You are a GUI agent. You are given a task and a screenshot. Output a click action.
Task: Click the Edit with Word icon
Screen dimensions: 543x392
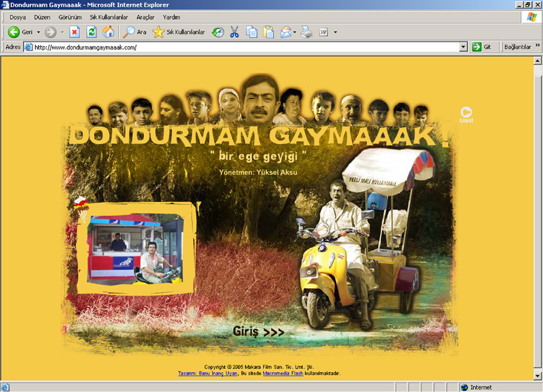tap(324, 32)
